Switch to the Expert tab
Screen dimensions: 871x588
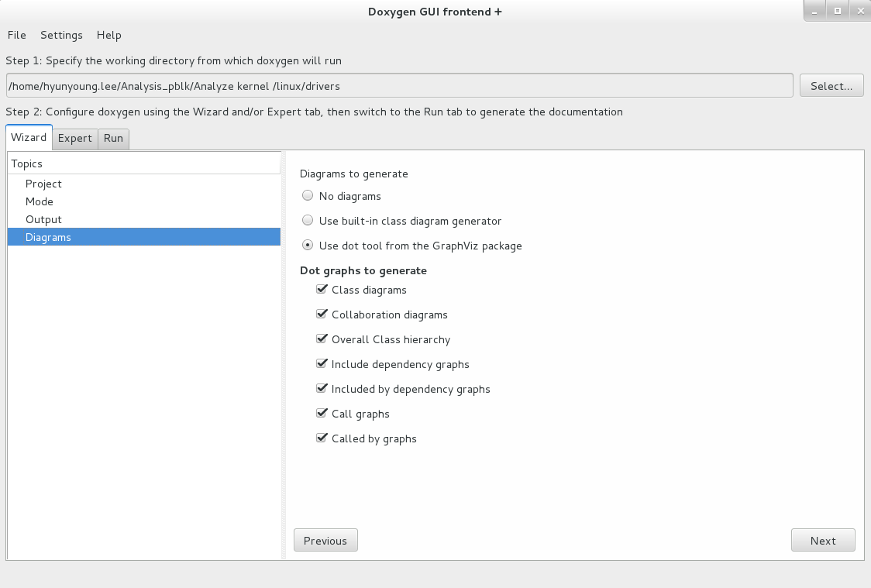[x=75, y=138]
